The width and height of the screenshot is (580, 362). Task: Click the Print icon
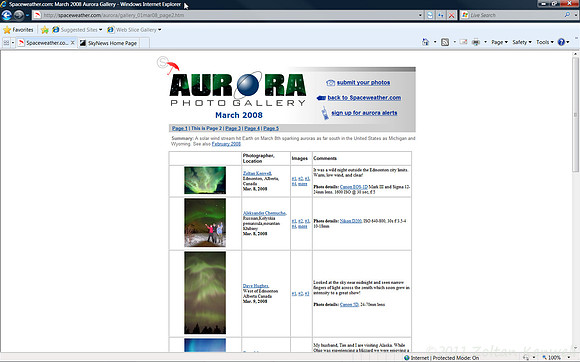point(476,42)
